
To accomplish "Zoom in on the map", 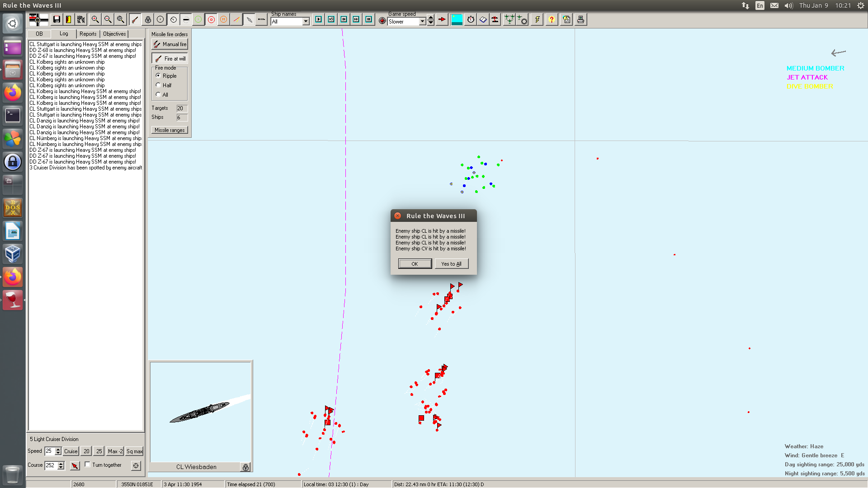I will [95, 19].
